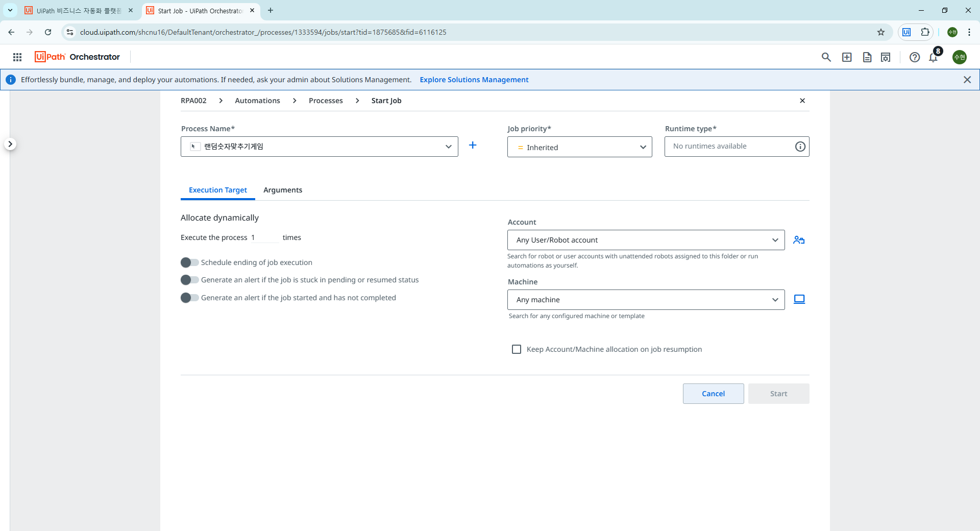Open the Machine dropdown

[x=646, y=300]
